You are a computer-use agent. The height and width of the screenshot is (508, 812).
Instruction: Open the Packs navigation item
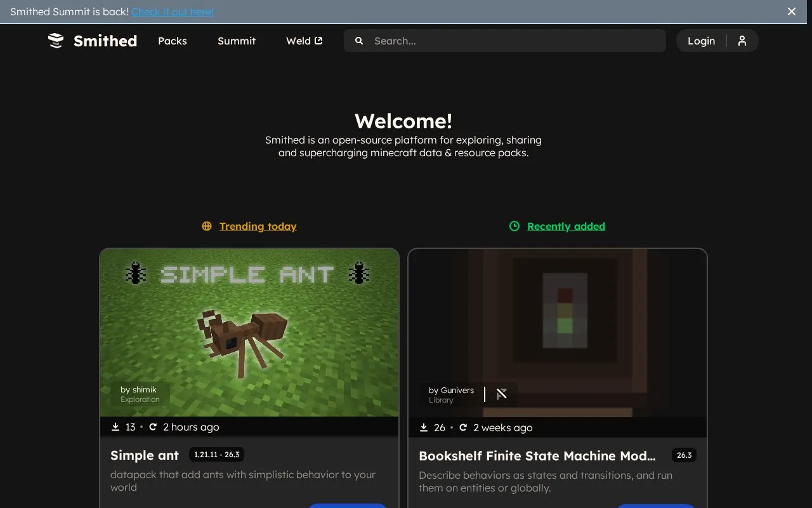tap(173, 41)
